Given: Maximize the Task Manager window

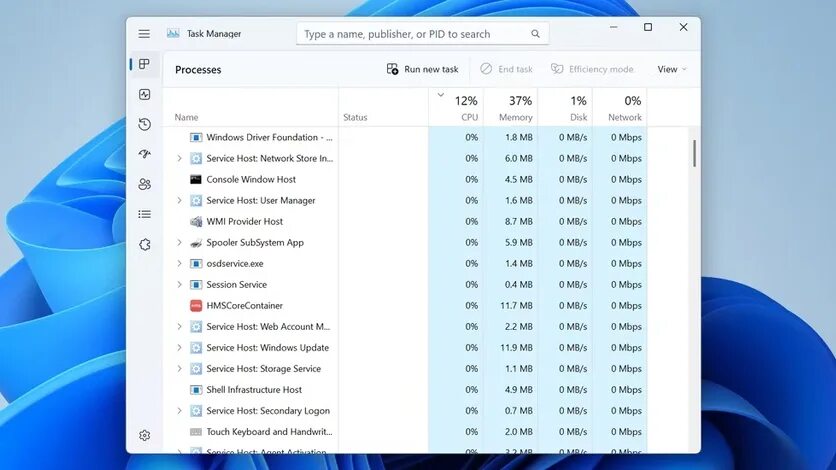Looking at the screenshot, I should pos(648,27).
